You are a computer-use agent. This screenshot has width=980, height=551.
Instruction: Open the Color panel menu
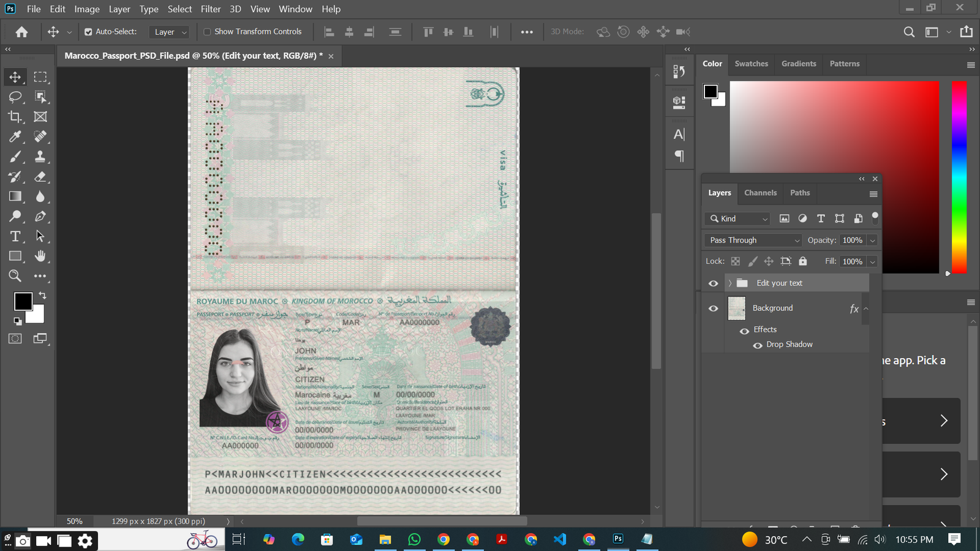click(971, 65)
